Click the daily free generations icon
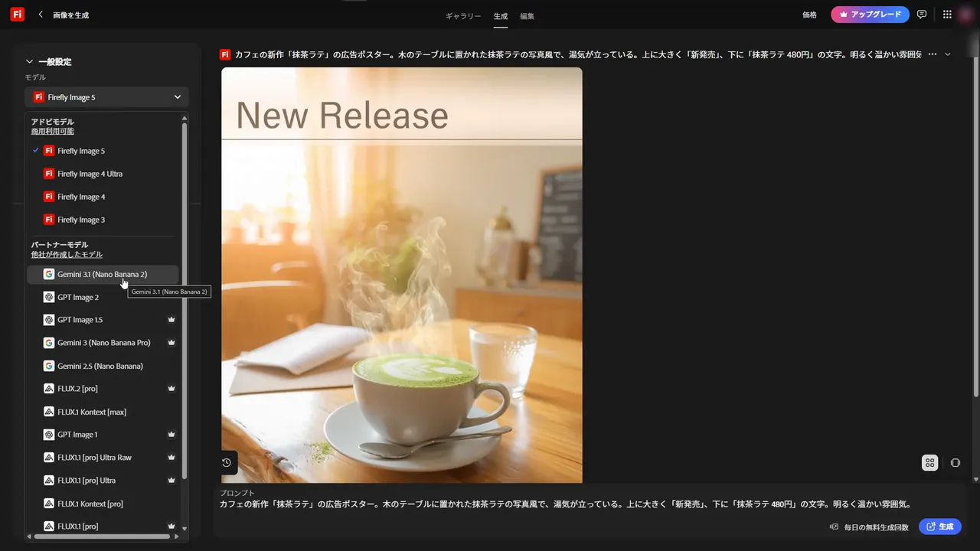Viewport: 980px width, 551px height. (835, 527)
